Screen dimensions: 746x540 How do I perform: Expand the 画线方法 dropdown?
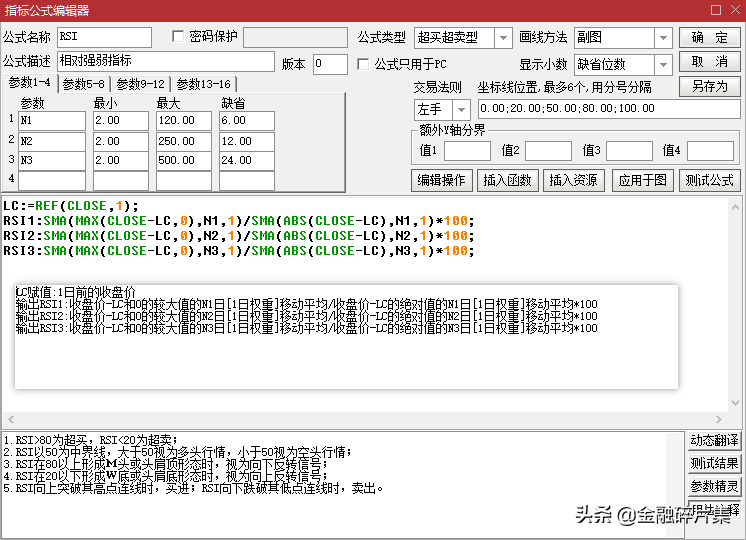tap(663, 38)
